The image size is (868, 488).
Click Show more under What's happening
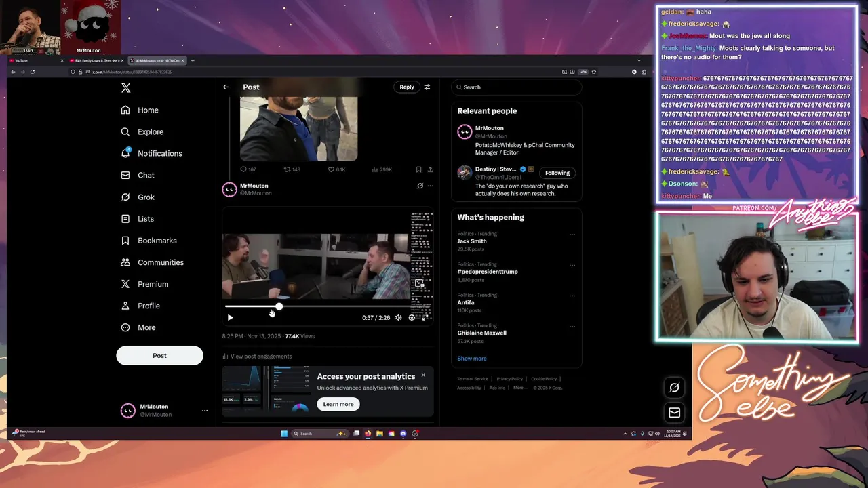pyautogui.click(x=472, y=359)
